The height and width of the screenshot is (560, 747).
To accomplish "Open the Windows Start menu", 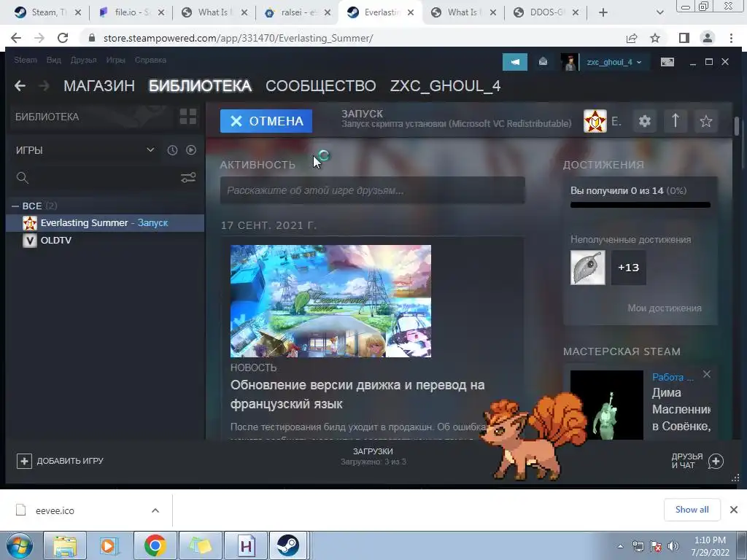I will click(x=20, y=545).
